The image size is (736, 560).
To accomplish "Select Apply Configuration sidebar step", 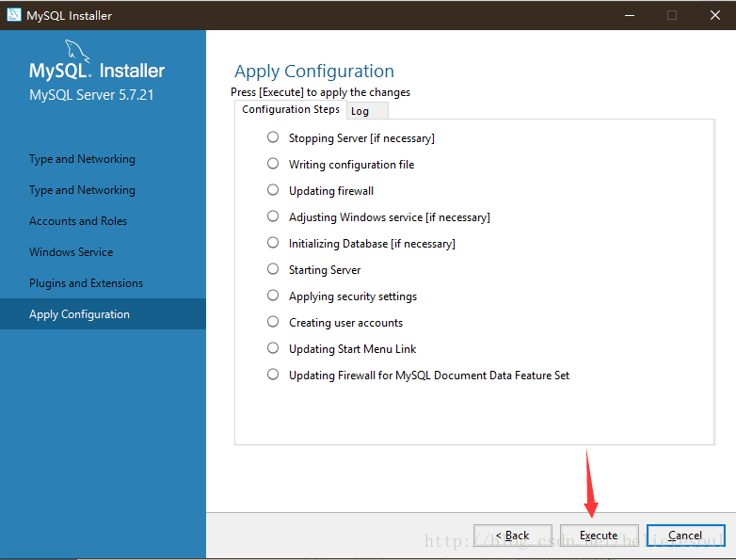I will pos(103,314).
